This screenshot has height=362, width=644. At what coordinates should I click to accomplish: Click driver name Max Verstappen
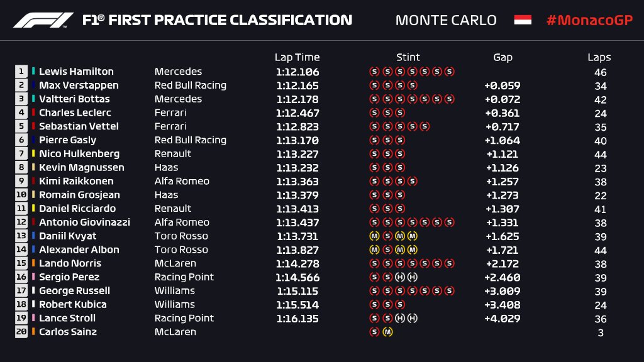tap(79, 85)
